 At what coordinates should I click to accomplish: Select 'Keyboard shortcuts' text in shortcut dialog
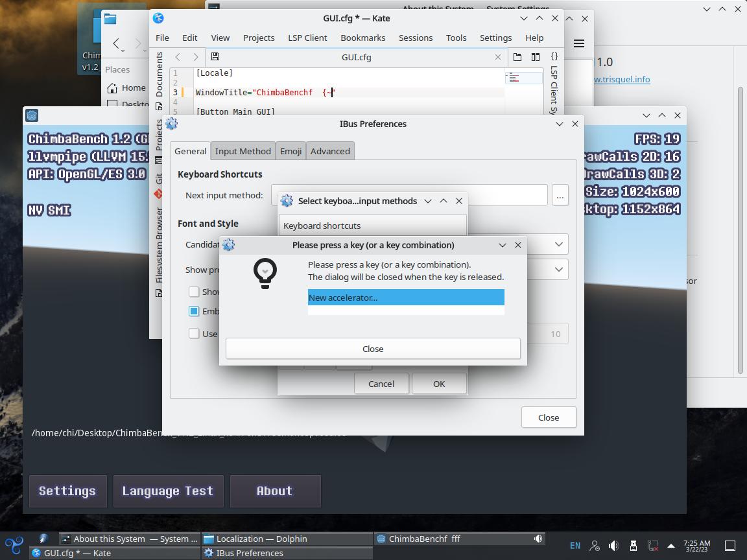click(322, 226)
